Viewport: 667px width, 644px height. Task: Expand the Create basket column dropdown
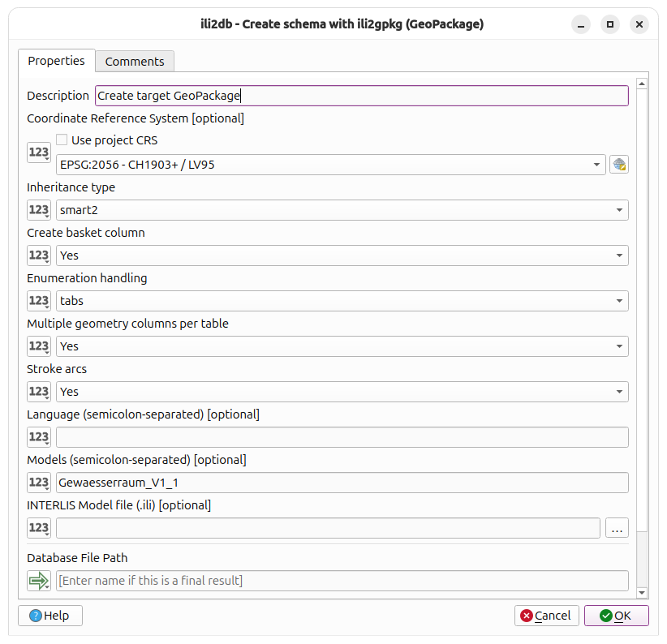342,255
